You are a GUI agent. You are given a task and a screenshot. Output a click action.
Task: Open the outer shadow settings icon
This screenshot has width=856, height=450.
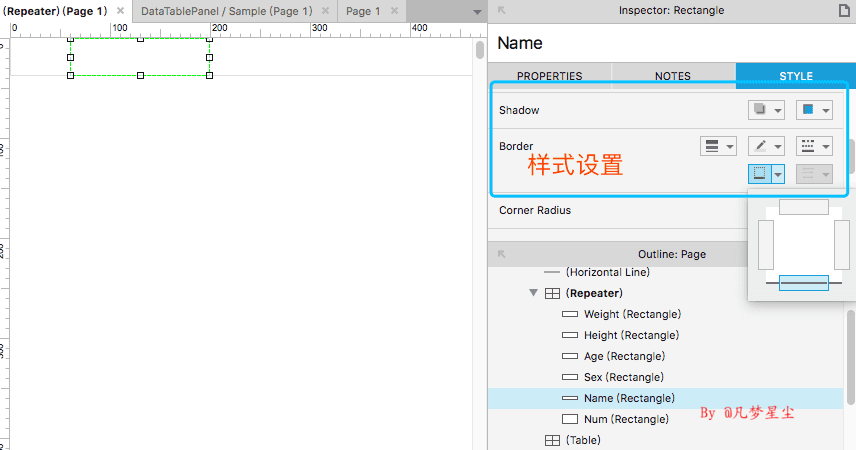(766, 110)
